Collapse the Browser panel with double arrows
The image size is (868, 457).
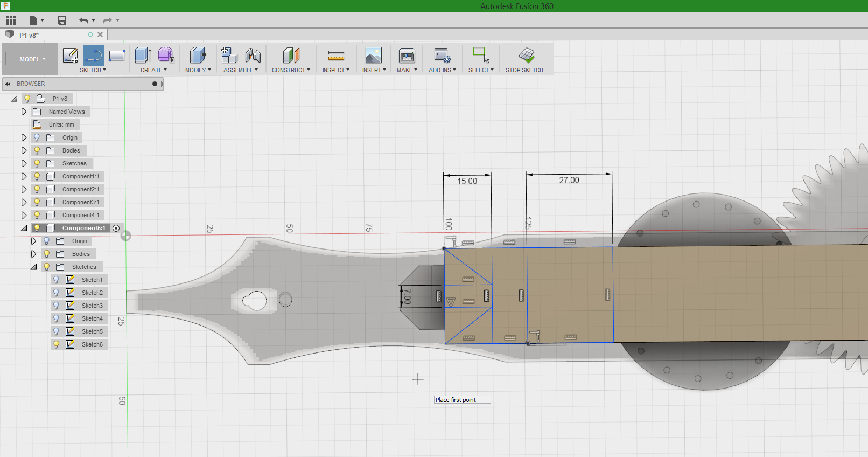click(x=8, y=84)
